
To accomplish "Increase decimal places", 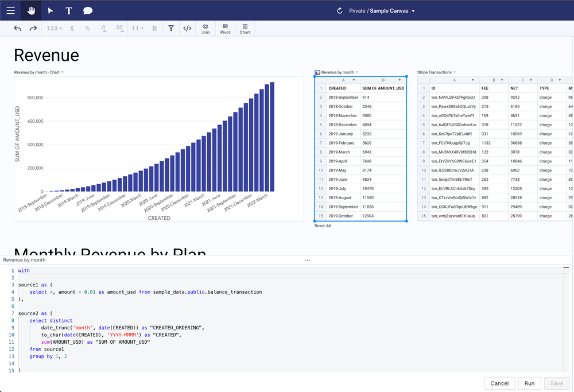I will click(119, 28).
